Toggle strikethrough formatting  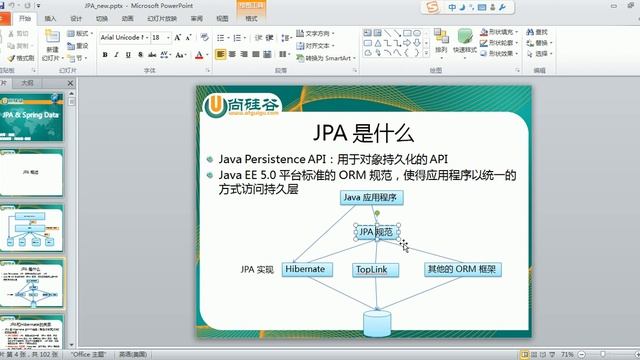152,55
